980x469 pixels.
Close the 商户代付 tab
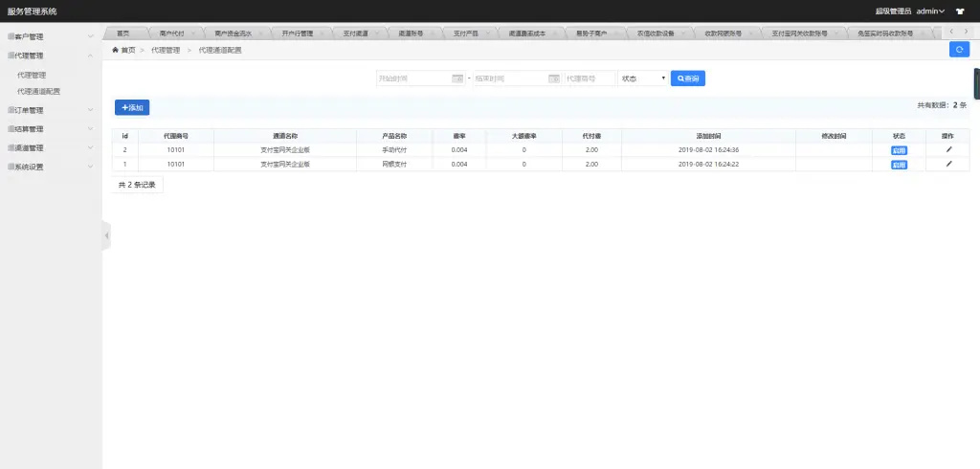coord(192,33)
